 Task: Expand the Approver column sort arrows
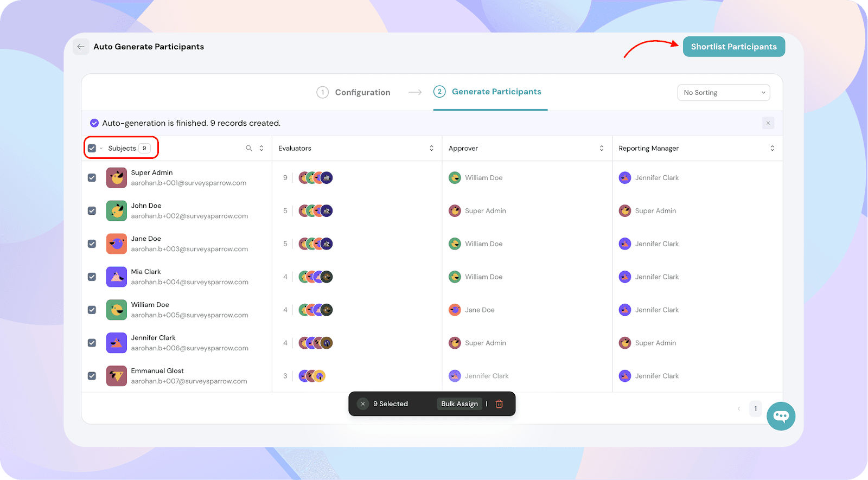pos(602,148)
